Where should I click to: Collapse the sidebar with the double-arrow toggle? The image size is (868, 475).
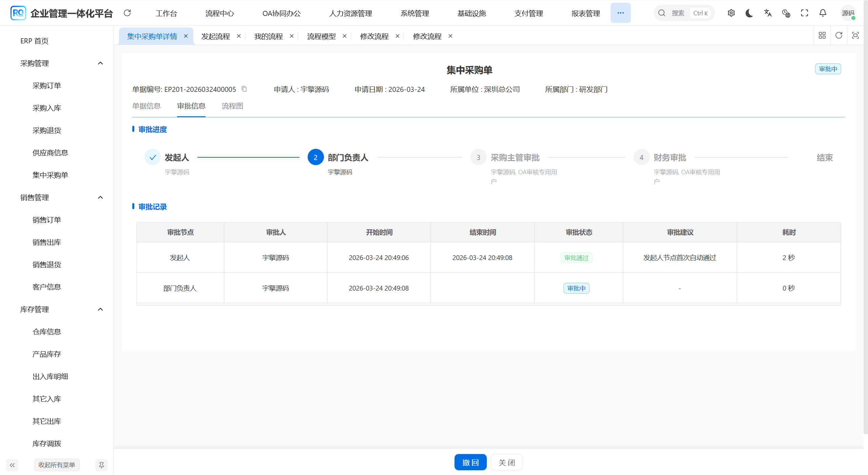pyautogui.click(x=12, y=465)
